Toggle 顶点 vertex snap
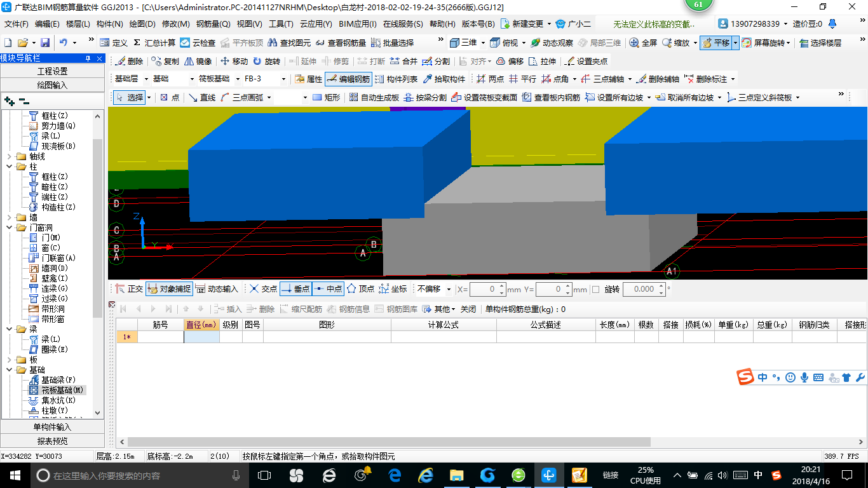 click(360, 288)
